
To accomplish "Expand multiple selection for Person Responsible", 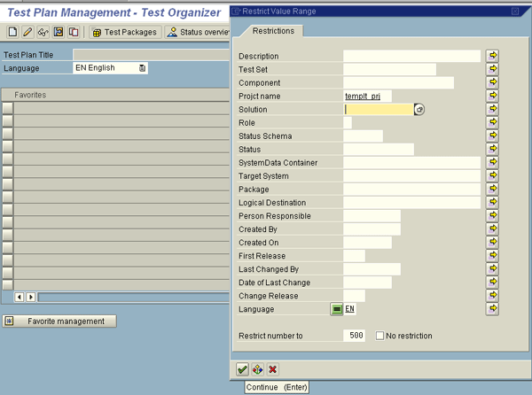I will [x=493, y=216].
